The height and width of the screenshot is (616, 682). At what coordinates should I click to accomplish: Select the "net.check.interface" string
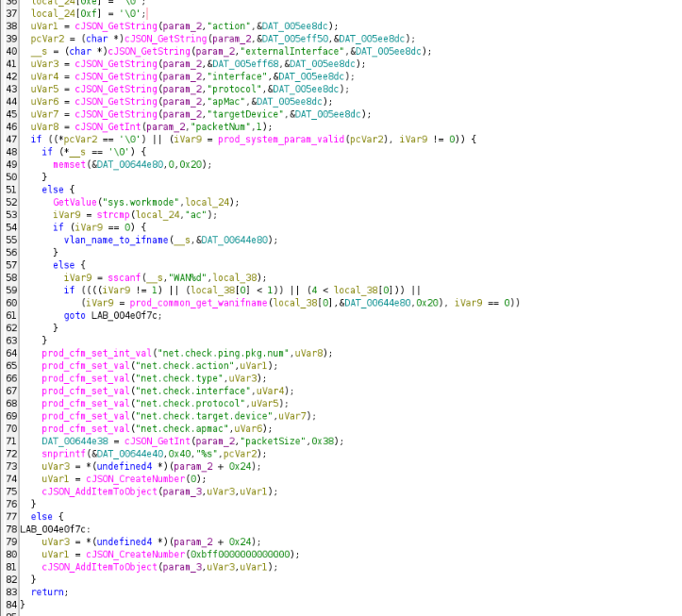pos(193,391)
